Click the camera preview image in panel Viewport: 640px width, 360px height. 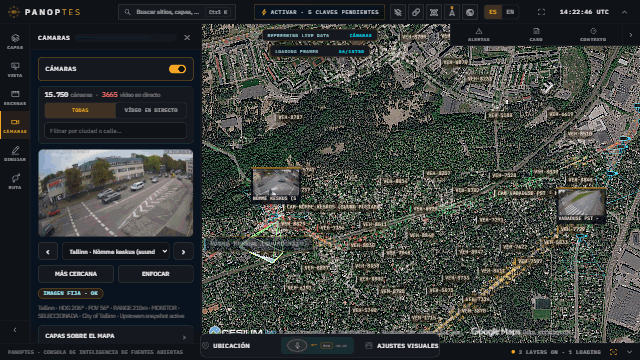point(116,193)
